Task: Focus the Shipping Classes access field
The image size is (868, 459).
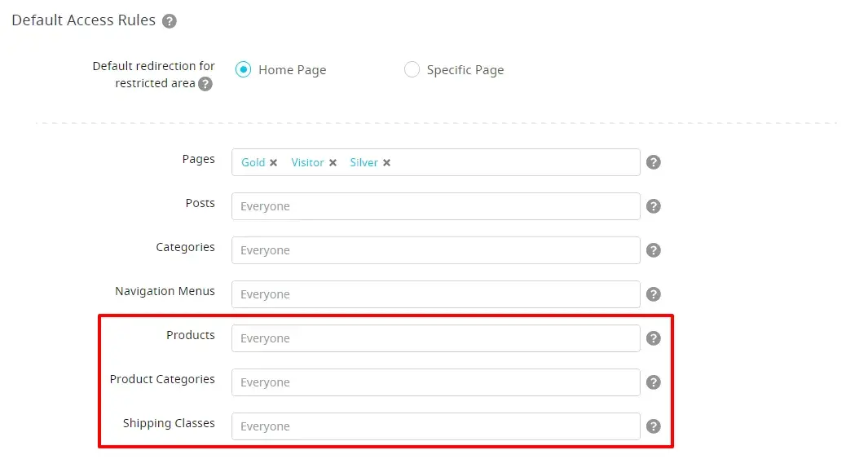Action: [435, 426]
